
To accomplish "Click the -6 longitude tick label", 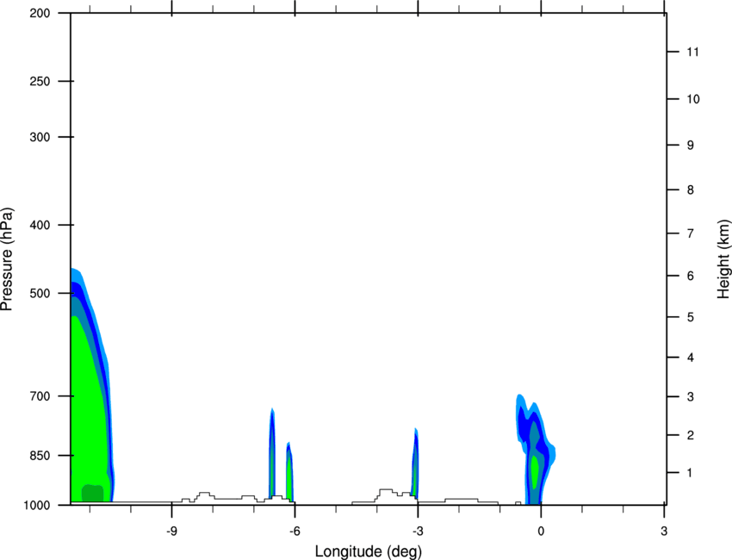I will click(x=295, y=532).
